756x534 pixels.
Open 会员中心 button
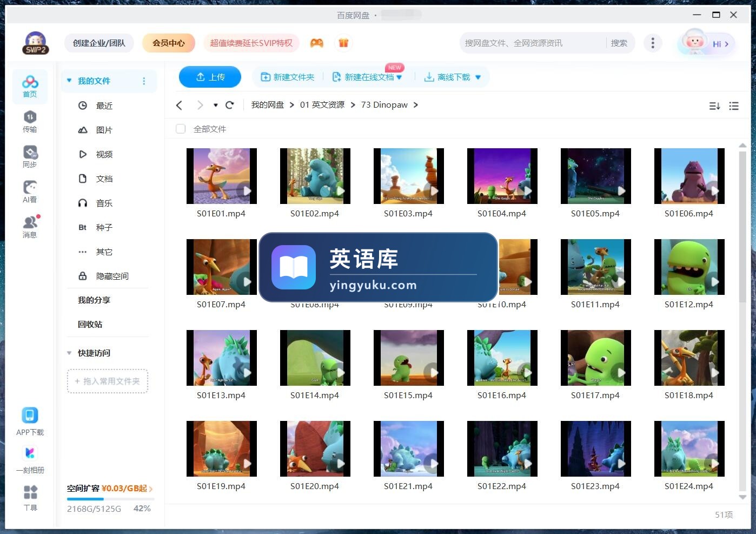click(169, 43)
